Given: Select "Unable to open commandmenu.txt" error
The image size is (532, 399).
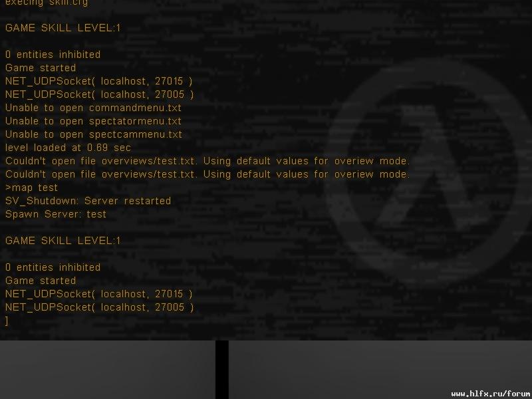Looking at the screenshot, I should [x=93, y=108].
